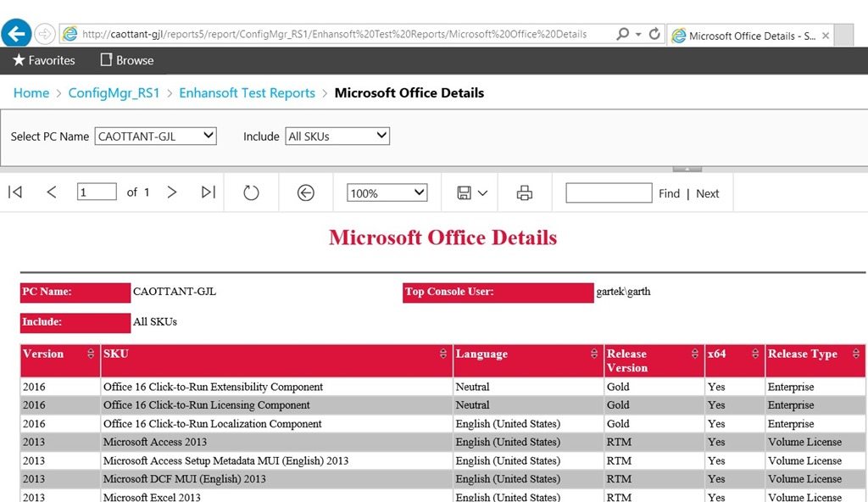
Task: Click the CAOTTANT-GJL PC name value in report
Action: 175,292
